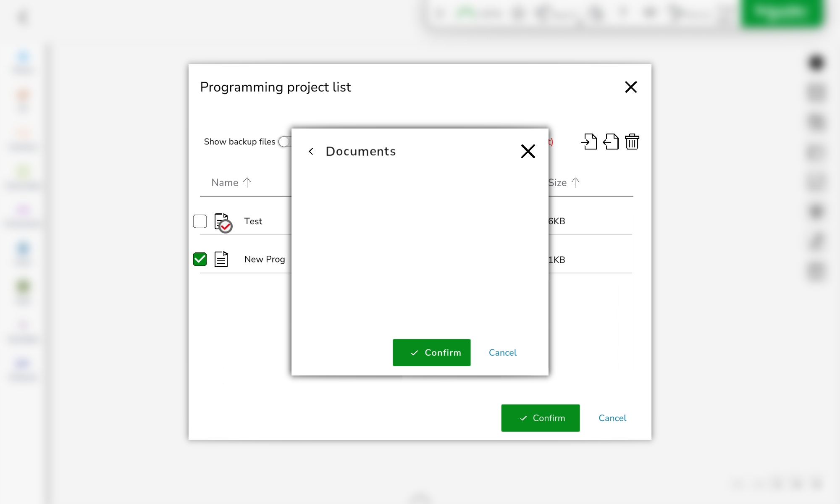840x504 pixels.
Task: Uncheck the New Prog checkbox
Action: point(200,259)
